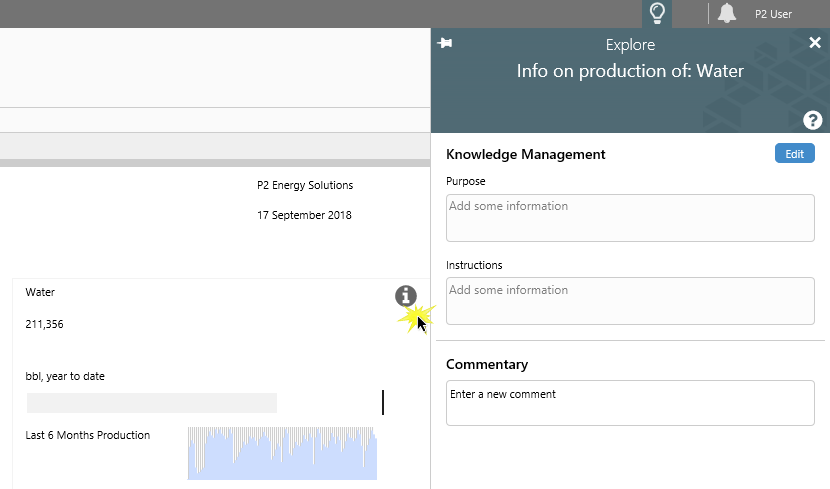Select the 17 September 2018 date
The width and height of the screenshot is (830, 489).
tap(304, 215)
